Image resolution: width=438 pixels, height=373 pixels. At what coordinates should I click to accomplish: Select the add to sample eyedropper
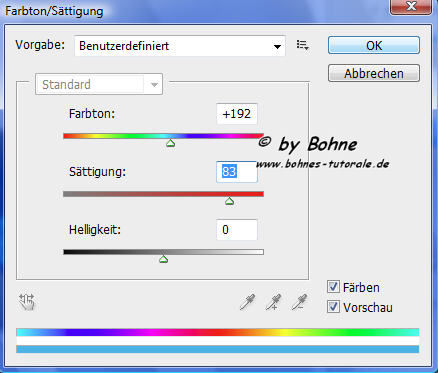point(273,302)
